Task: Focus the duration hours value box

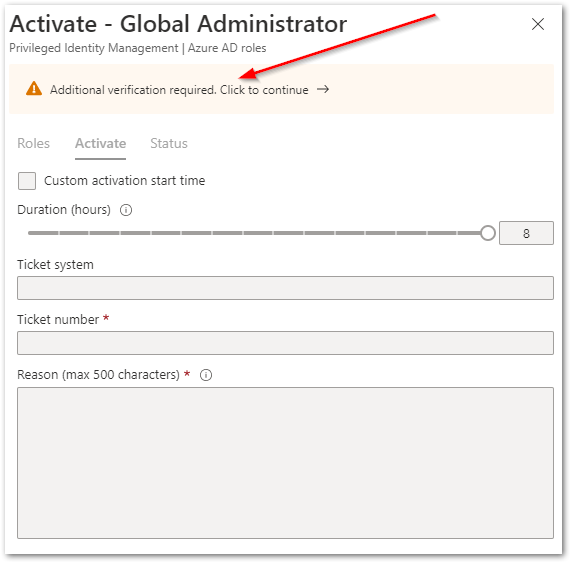Action: pyautogui.click(x=526, y=233)
